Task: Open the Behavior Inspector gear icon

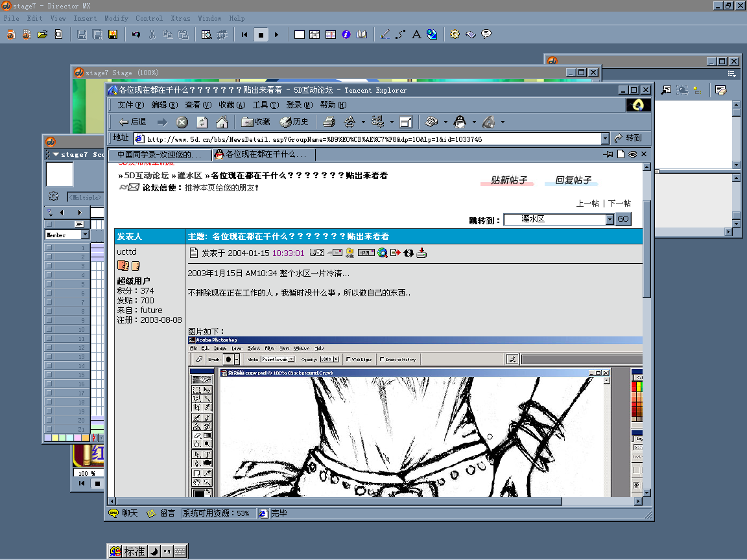Action: [x=455, y=34]
